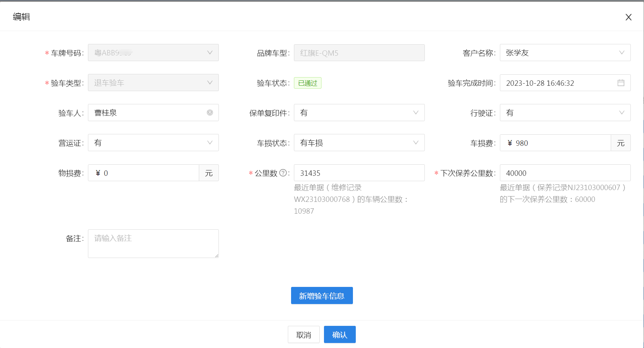Click the 新增验车信息 button
Viewport: 644px width, 348px height.
pos(322,295)
